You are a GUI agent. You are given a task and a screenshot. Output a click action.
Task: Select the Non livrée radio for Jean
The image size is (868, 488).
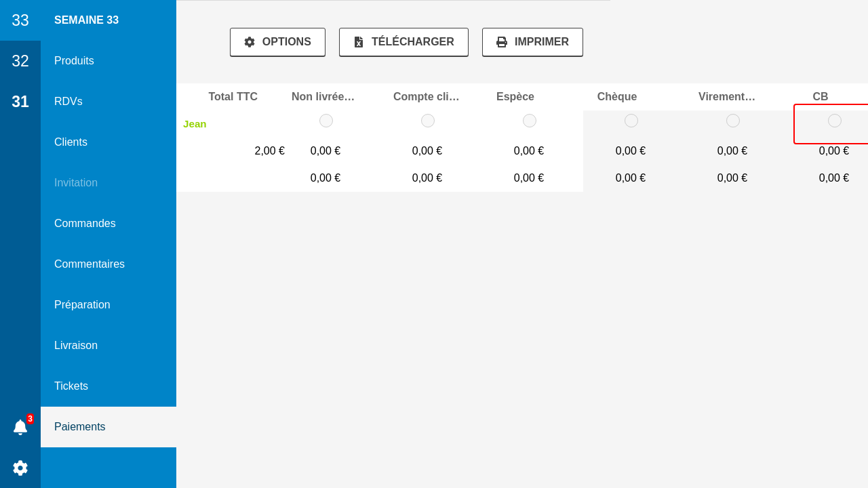point(326,121)
